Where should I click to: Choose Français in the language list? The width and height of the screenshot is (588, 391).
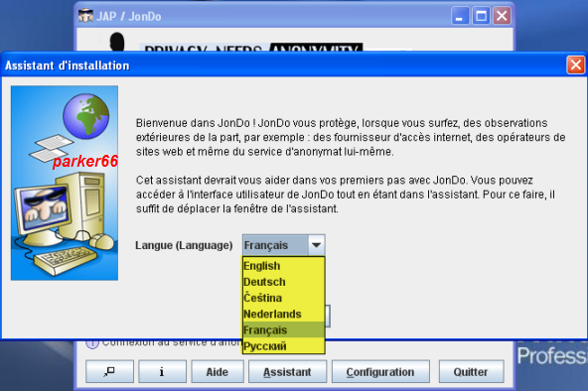pos(283,329)
